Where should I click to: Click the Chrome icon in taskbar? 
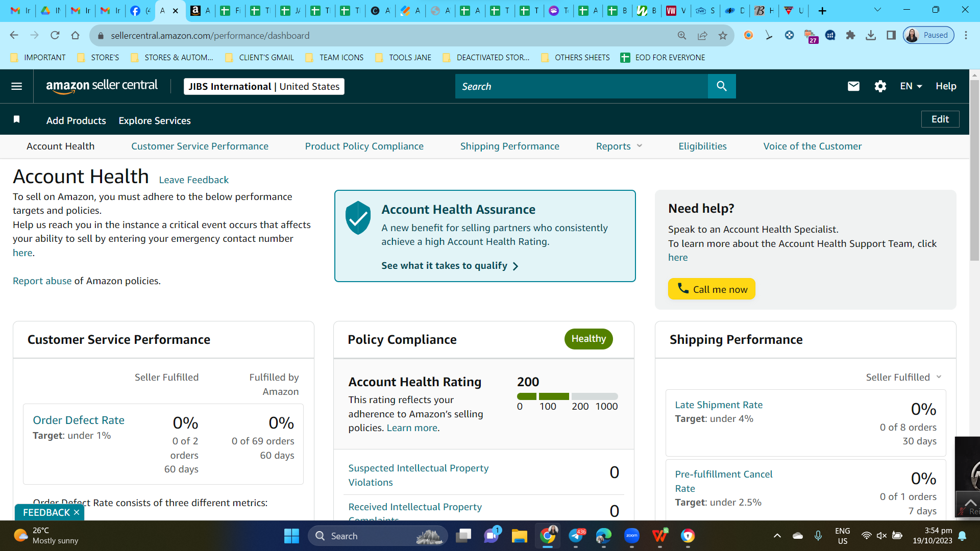pos(548,536)
